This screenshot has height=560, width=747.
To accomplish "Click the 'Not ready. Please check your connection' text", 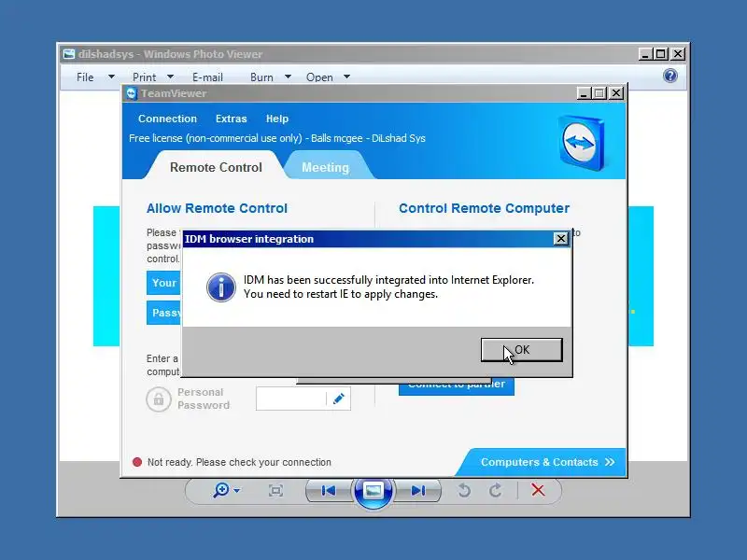I will click(239, 462).
